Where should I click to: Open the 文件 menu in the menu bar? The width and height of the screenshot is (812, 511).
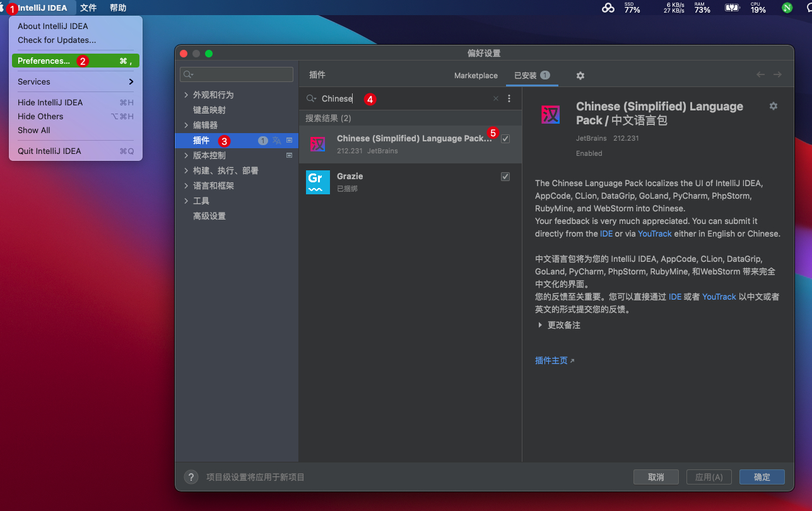coord(88,8)
